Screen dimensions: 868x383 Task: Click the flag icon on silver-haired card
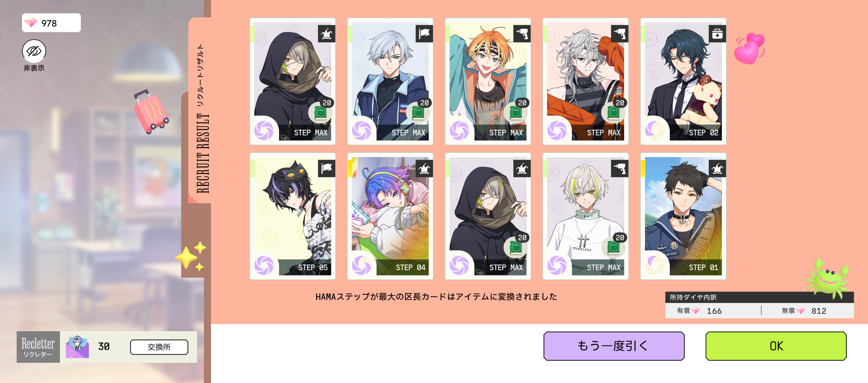424,34
